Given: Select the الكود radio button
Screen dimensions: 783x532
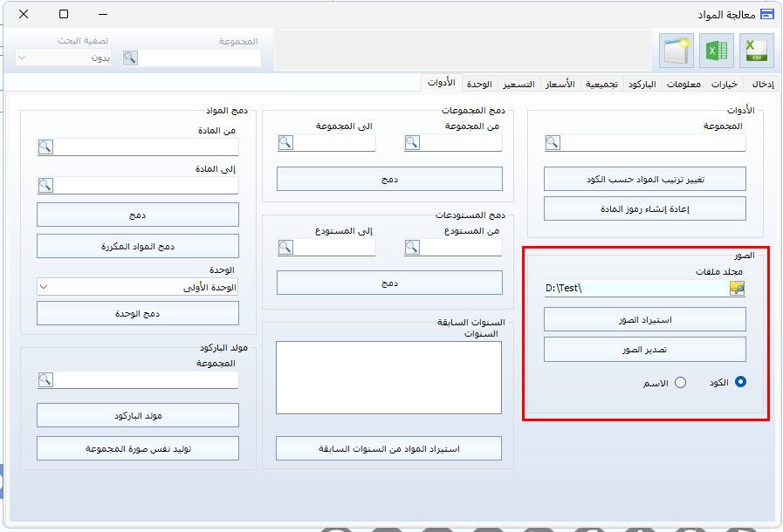Looking at the screenshot, I should [741, 382].
